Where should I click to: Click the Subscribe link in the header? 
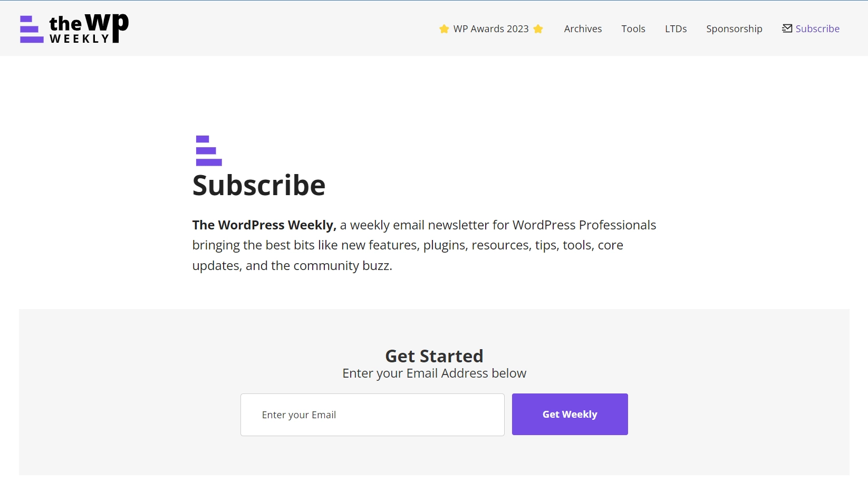coord(817,29)
